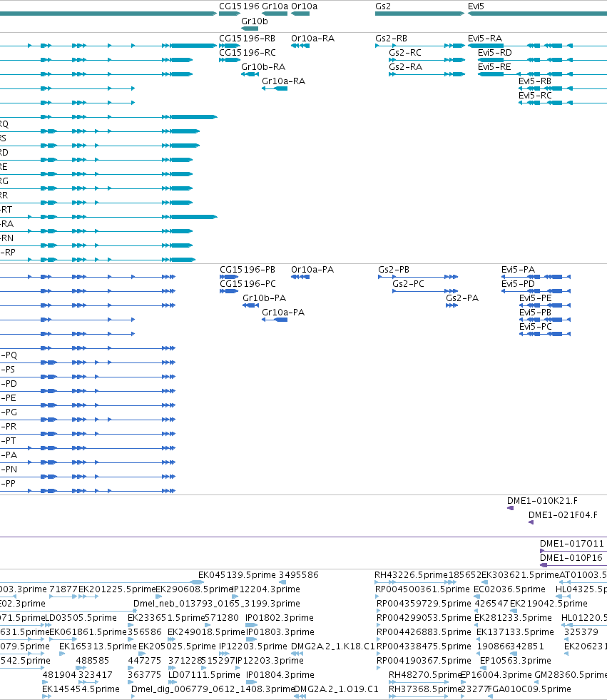Select protein Evi5-PC

(535, 327)
